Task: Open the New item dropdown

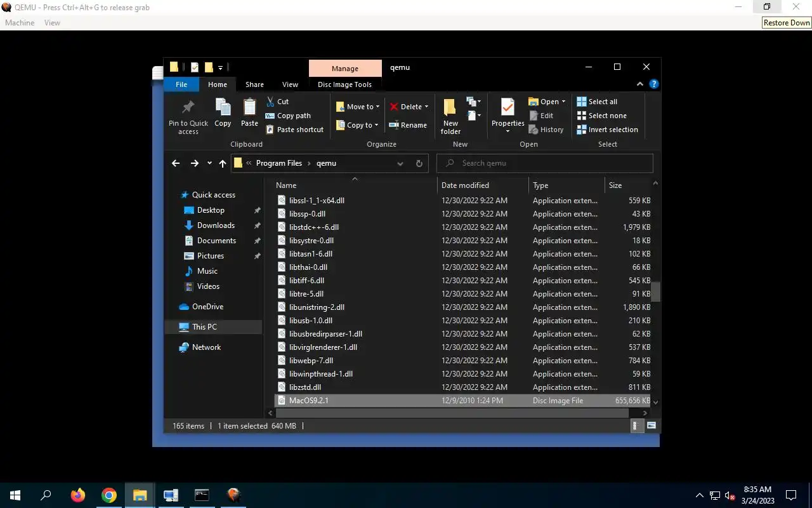Action: [x=474, y=102]
